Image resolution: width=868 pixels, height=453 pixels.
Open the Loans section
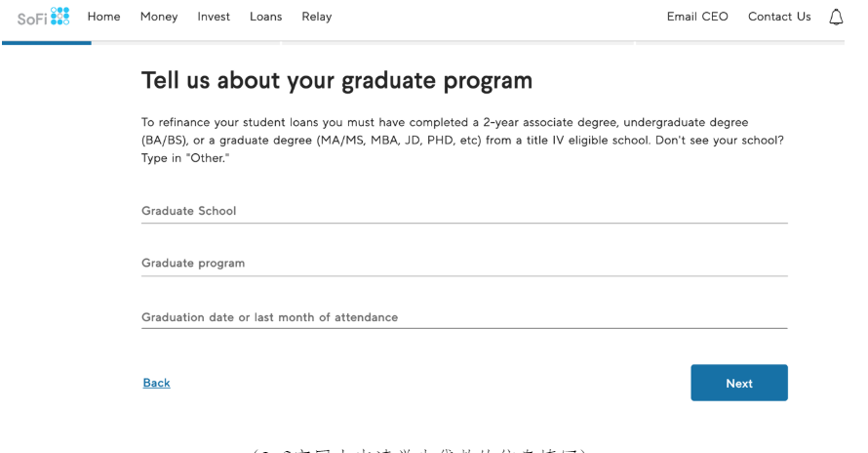265,17
